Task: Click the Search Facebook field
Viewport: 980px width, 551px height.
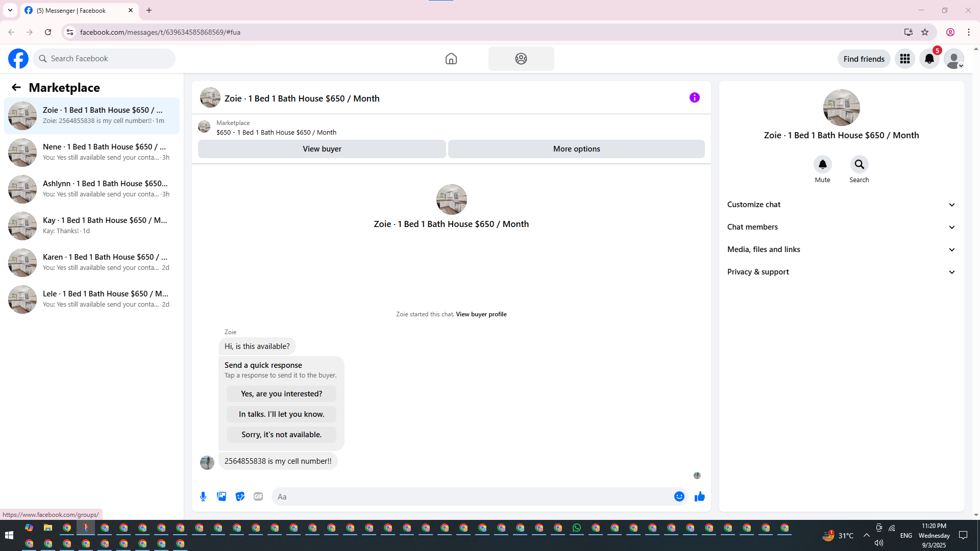Action: 104,59
